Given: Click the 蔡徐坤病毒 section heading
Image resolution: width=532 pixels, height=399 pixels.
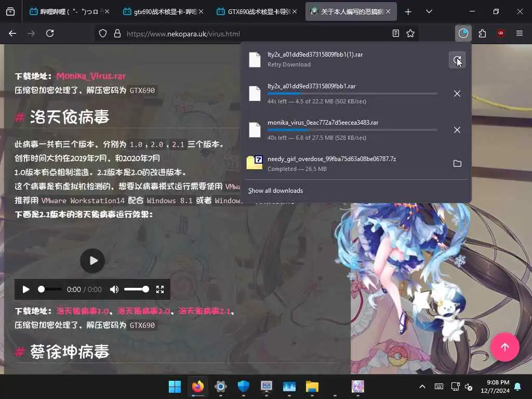Looking at the screenshot, I should [x=70, y=352].
